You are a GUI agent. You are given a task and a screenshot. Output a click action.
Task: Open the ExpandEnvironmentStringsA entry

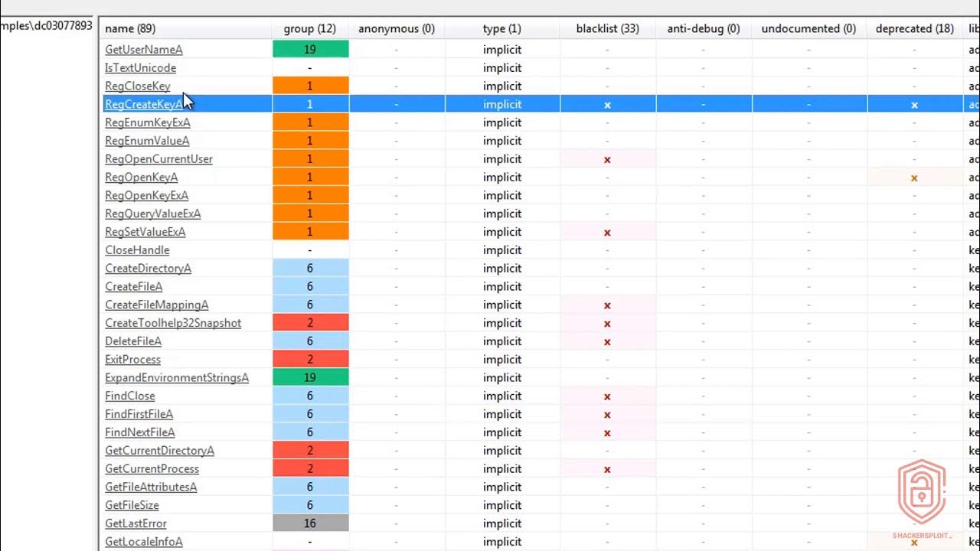pyautogui.click(x=177, y=377)
